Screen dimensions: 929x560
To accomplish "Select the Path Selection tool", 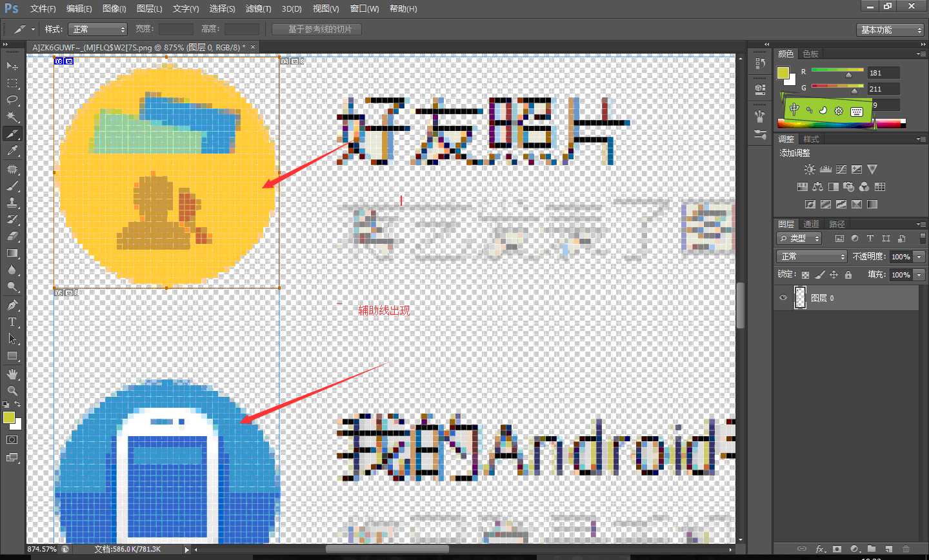I will (x=12, y=339).
